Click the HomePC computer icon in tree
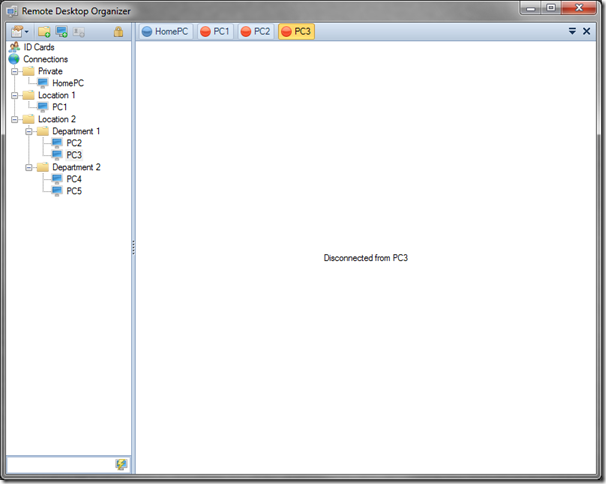The image size is (606, 484). click(x=43, y=83)
